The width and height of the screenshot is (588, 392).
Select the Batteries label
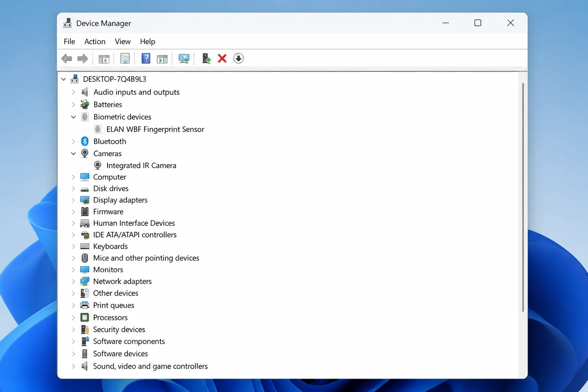coord(108,105)
